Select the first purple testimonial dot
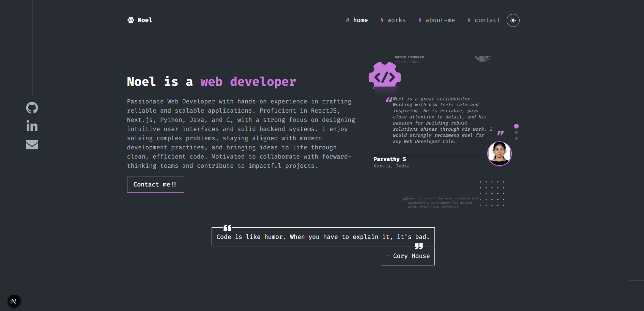Image resolution: width=644 pixels, height=311 pixels. click(516, 126)
